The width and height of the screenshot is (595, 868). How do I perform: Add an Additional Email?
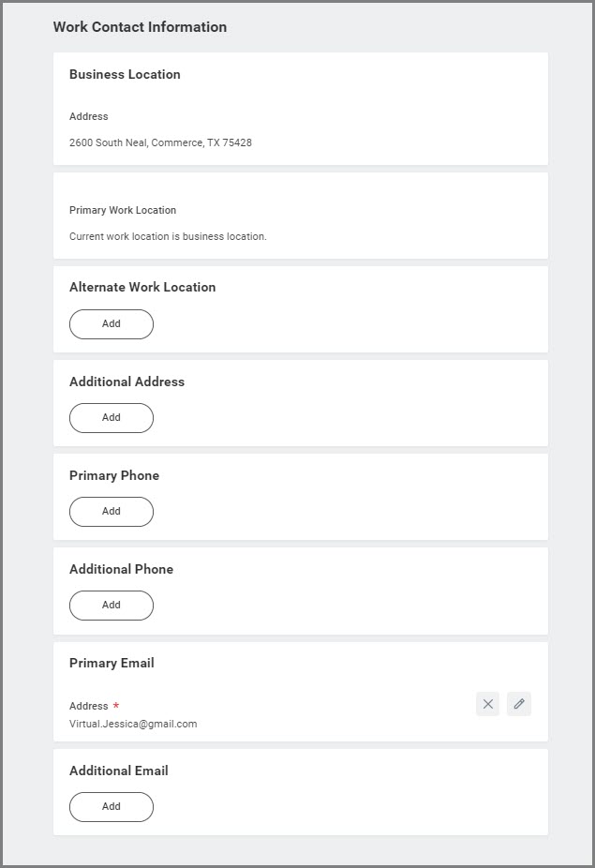pos(111,807)
